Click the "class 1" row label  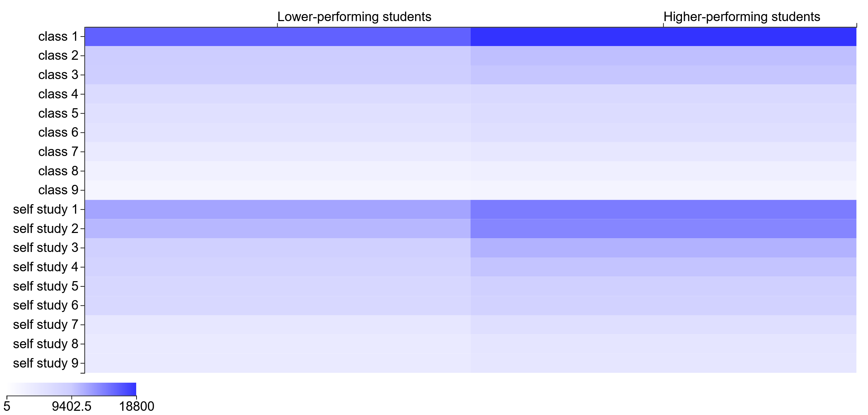point(58,37)
